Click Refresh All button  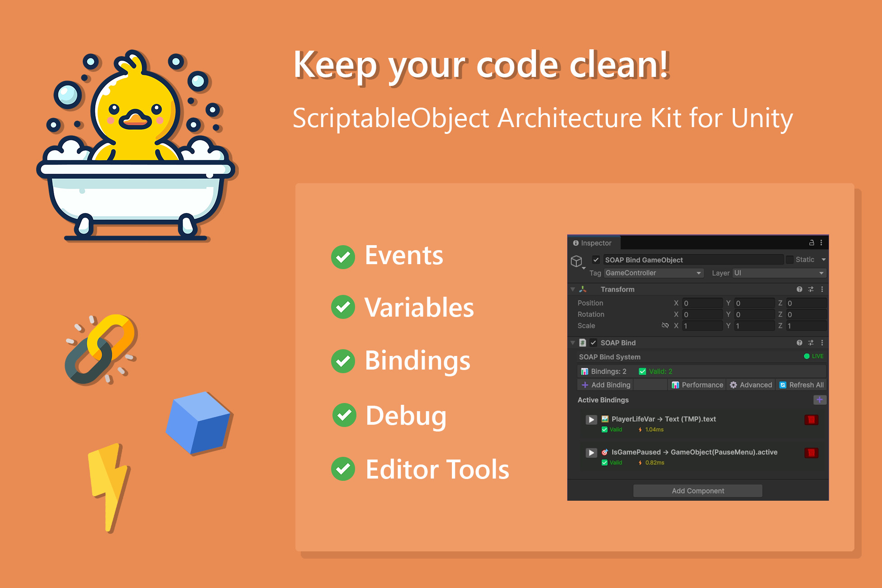[801, 385]
